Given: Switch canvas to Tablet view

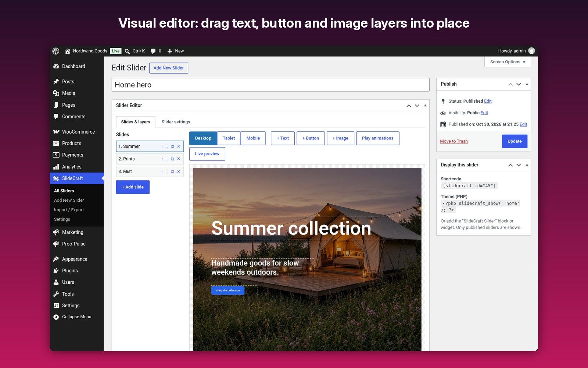Looking at the screenshot, I should (229, 138).
